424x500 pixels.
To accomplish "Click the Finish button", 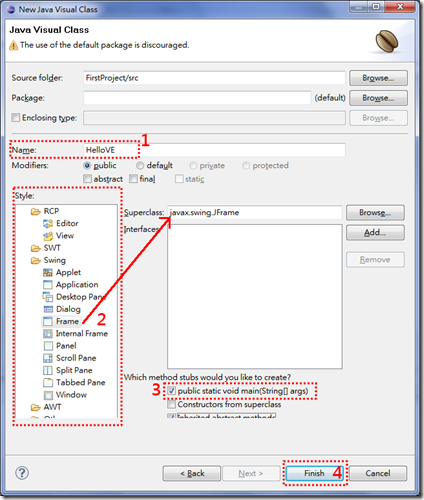I will pos(314,473).
